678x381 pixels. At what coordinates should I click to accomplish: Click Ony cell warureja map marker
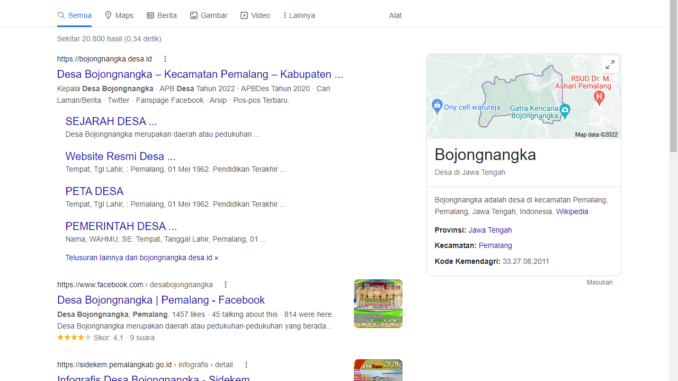point(437,106)
